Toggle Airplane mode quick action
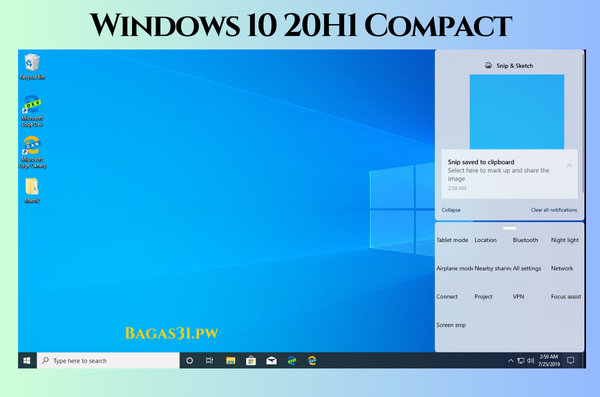 pyautogui.click(x=455, y=268)
